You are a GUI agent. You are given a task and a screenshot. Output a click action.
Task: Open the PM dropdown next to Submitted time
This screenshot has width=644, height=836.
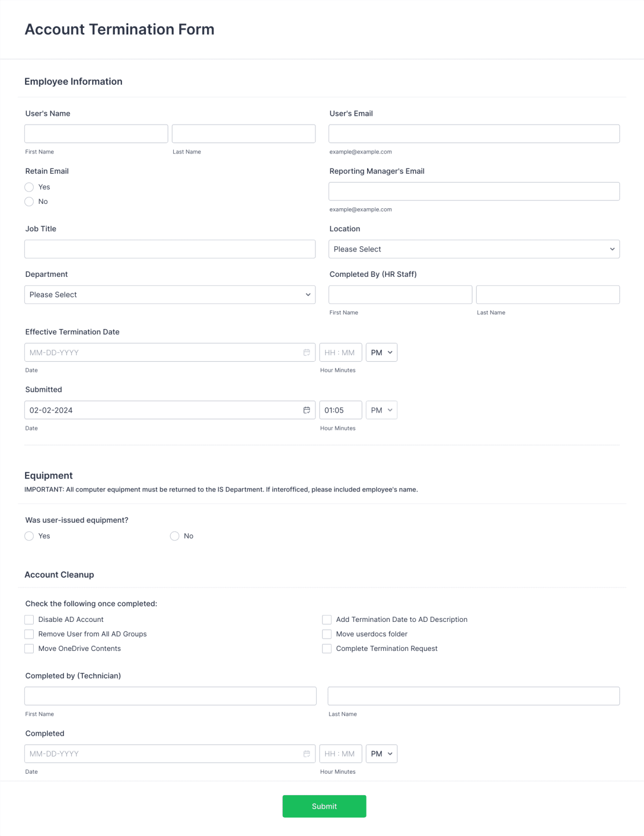point(381,410)
